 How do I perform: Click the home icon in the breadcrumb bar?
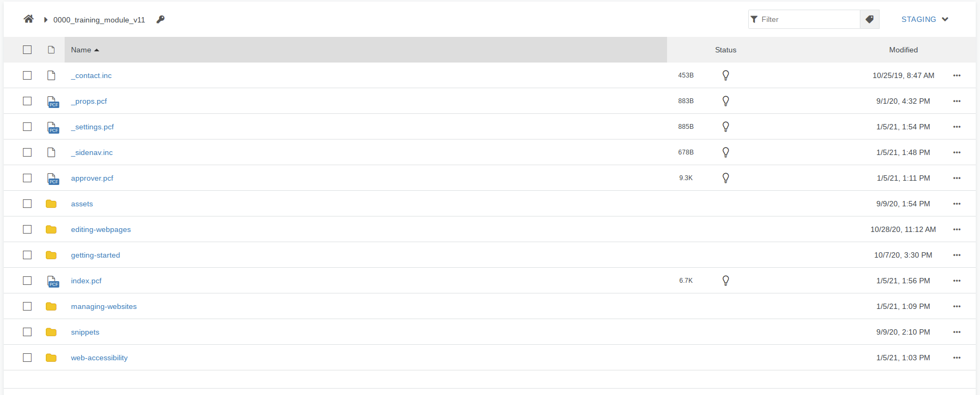pos(29,19)
